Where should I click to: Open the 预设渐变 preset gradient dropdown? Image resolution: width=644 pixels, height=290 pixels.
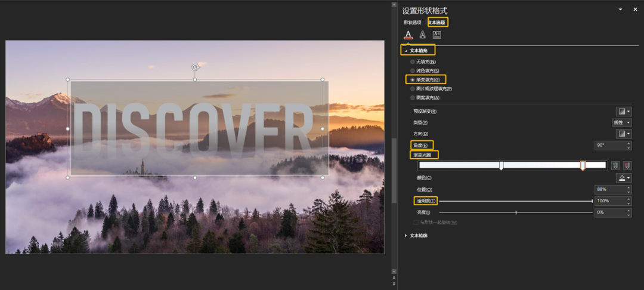pos(623,111)
